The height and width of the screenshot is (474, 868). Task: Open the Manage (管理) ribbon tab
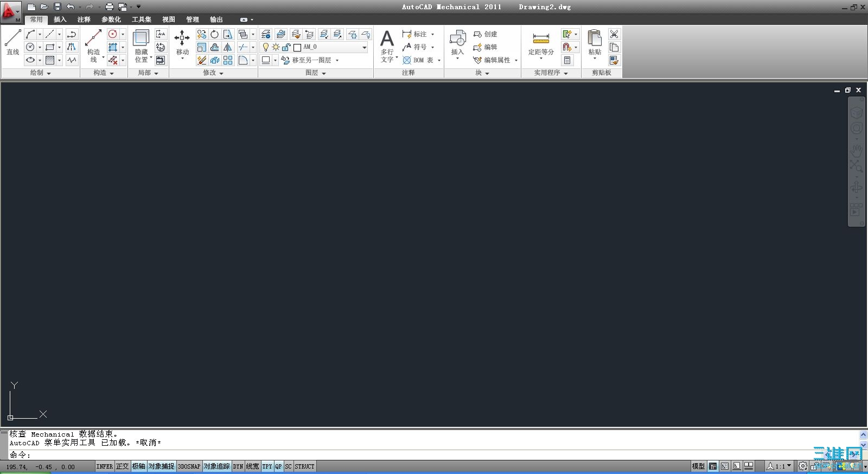pos(193,20)
